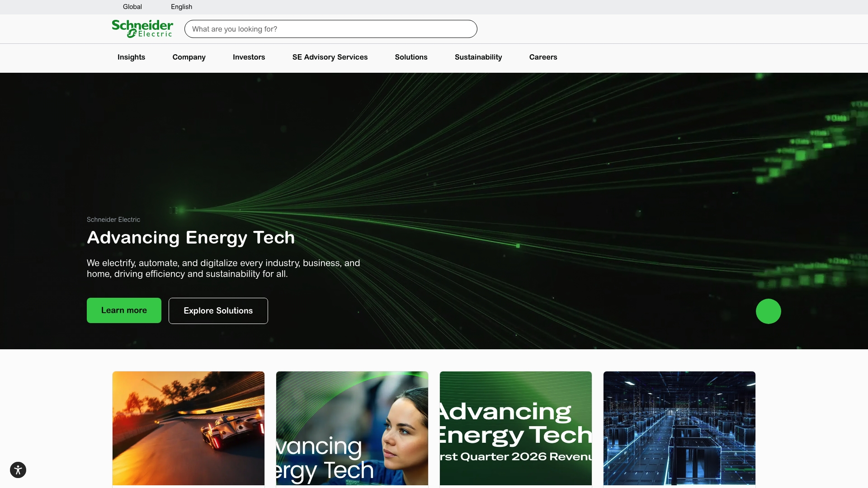Open the English language selector
The width and height of the screenshot is (868, 488).
181,7
